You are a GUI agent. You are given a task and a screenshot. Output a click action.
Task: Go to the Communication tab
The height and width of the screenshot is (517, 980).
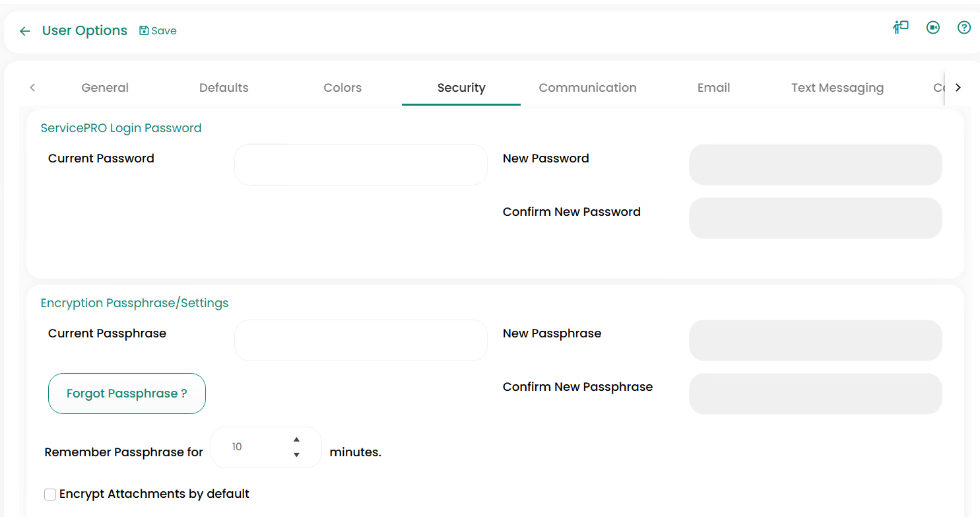tap(587, 88)
